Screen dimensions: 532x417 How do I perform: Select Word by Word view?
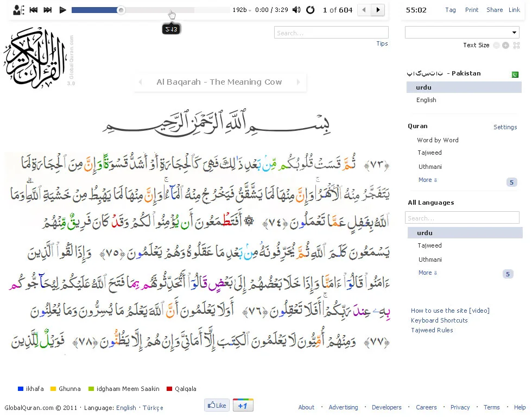coord(438,140)
